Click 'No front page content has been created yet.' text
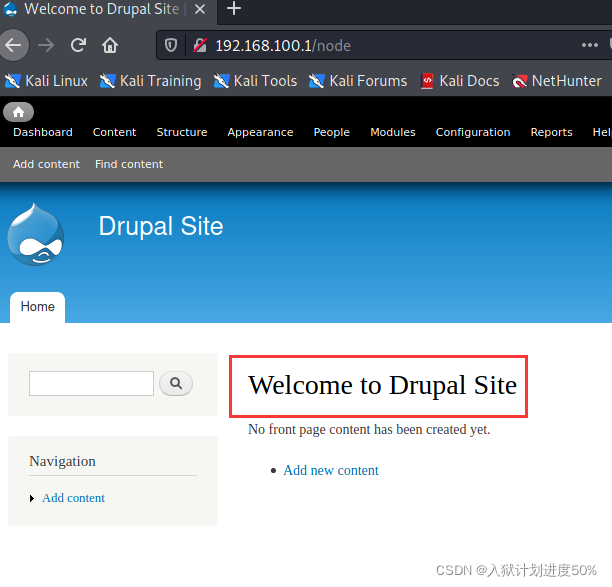Viewport: 612px width, 587px height. coord(369,429)
